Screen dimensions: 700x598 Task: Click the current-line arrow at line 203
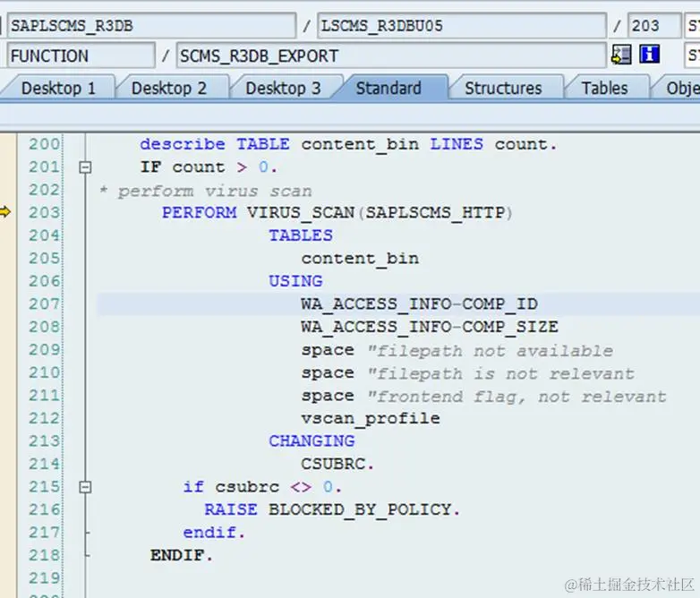pyautogui.click(x=5, y=211)
